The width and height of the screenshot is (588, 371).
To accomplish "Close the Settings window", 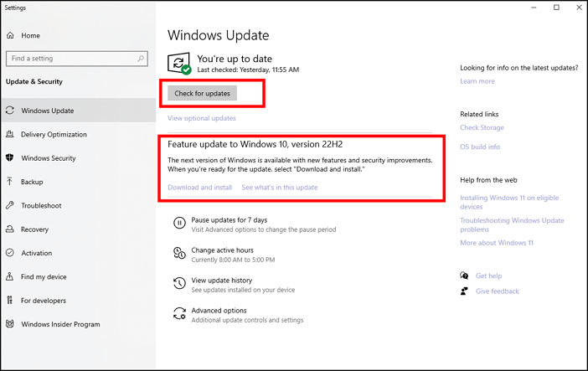I will pyautogui.click(x=579, y=8).
